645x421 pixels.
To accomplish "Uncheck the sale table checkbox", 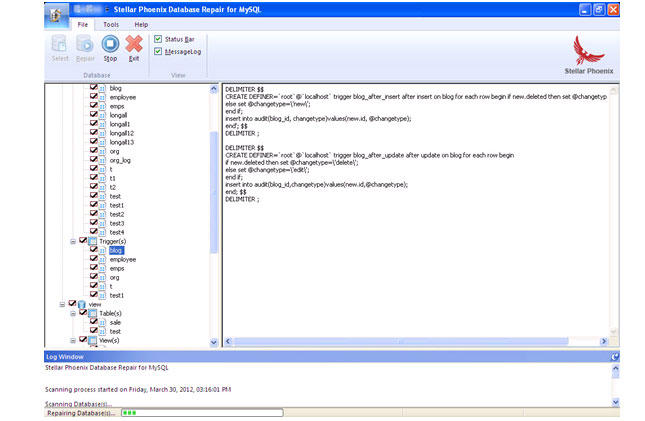I will click(x=94, y=322).
